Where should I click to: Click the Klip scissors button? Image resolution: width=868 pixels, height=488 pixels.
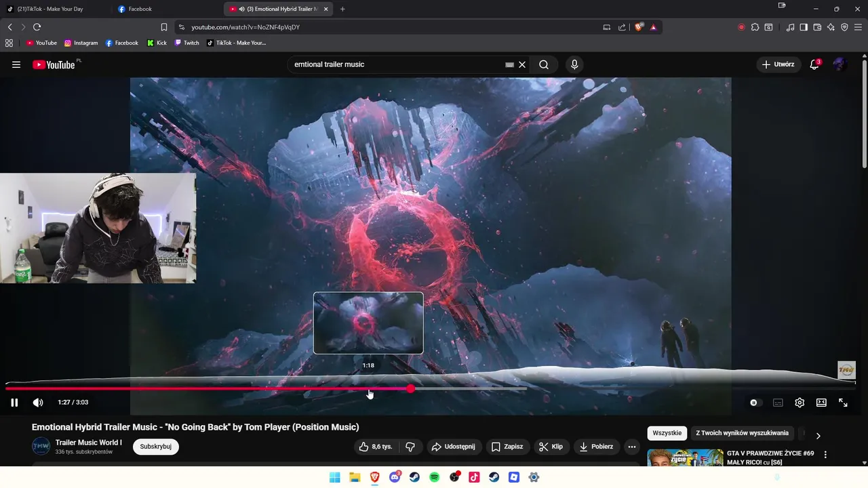(551, 447)
